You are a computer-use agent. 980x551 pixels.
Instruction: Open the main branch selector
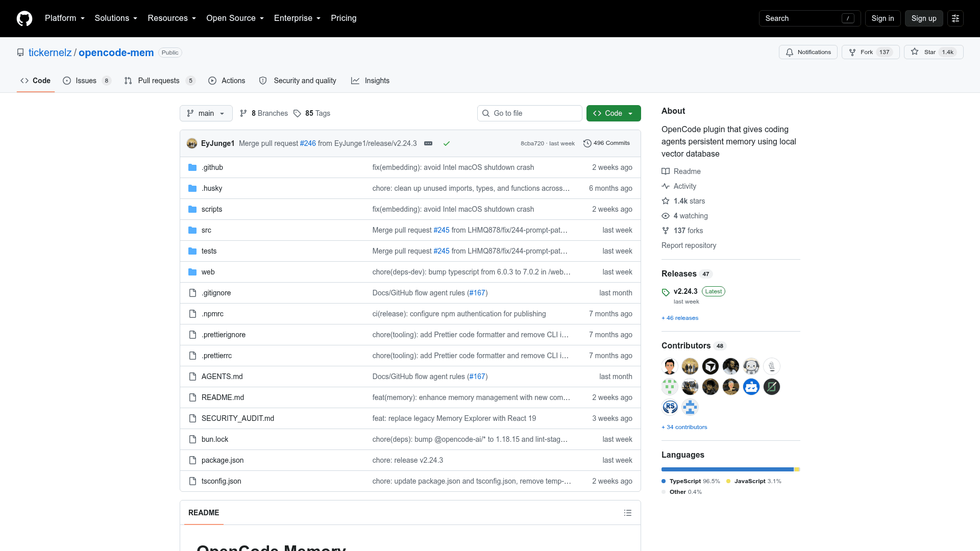pyautogui.click(x=206, y=113)
